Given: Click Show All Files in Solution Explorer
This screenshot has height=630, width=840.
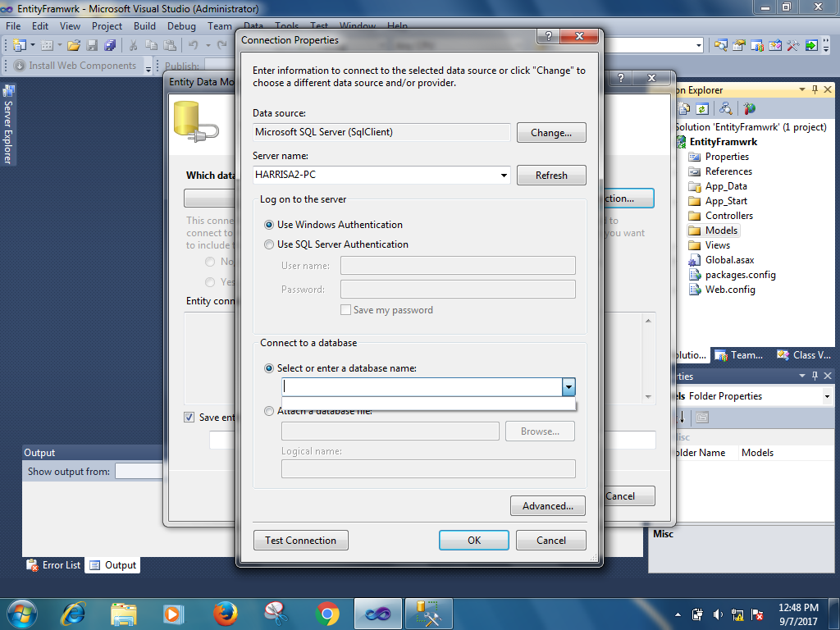Looking at the screenshot, I should pyautogui.click(x=684, y=109).
